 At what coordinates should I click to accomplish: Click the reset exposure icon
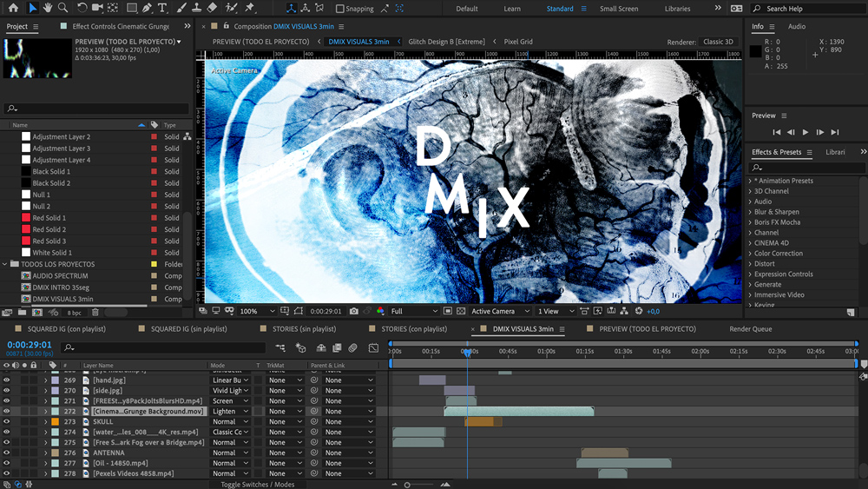639,311
